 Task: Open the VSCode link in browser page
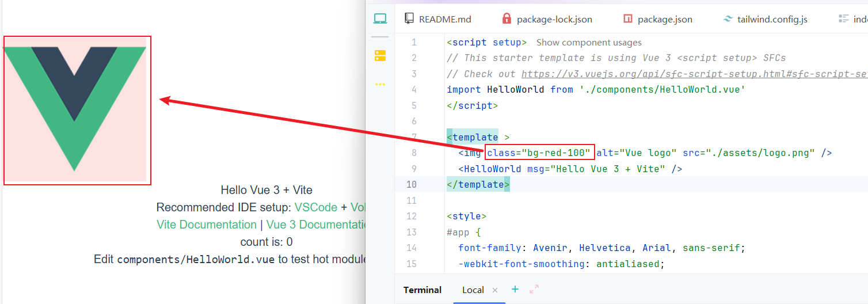click(316, 207)
